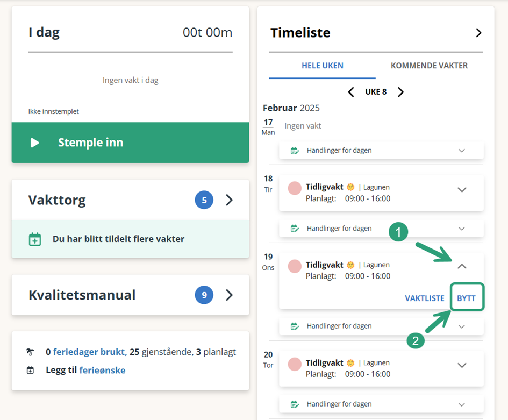
Task: Switch to the KOMMENDE VAKTER tab
Action: coord(429,66)
